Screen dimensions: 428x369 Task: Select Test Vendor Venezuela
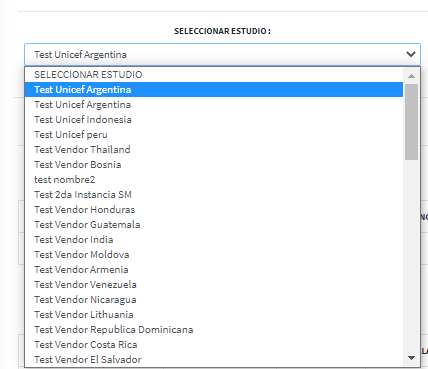214,285
